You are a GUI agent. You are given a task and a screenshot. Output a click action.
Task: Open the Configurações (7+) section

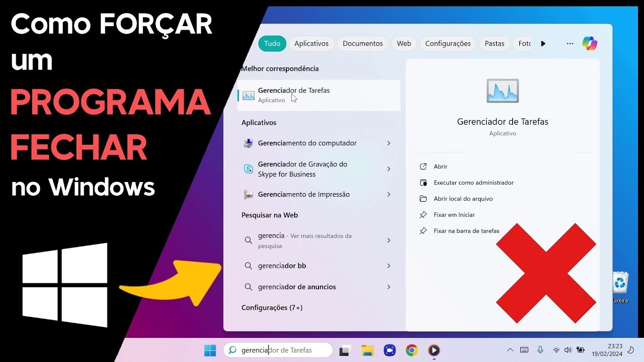point(272,308)
